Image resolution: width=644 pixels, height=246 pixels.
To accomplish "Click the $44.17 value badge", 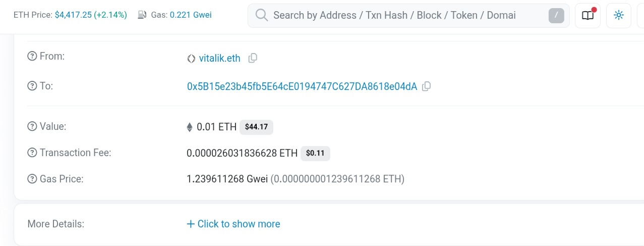I will (256, 127).
